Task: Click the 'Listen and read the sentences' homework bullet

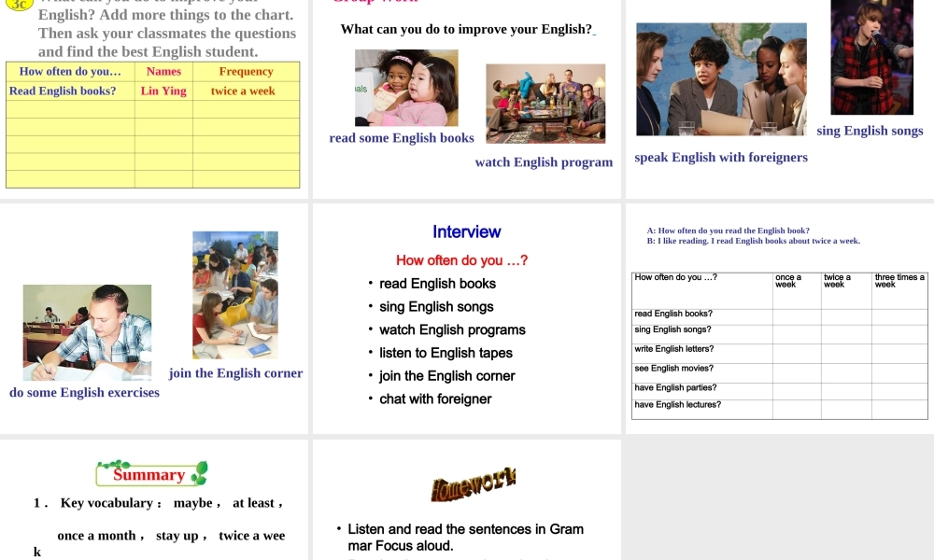Action: coord(460,538)
